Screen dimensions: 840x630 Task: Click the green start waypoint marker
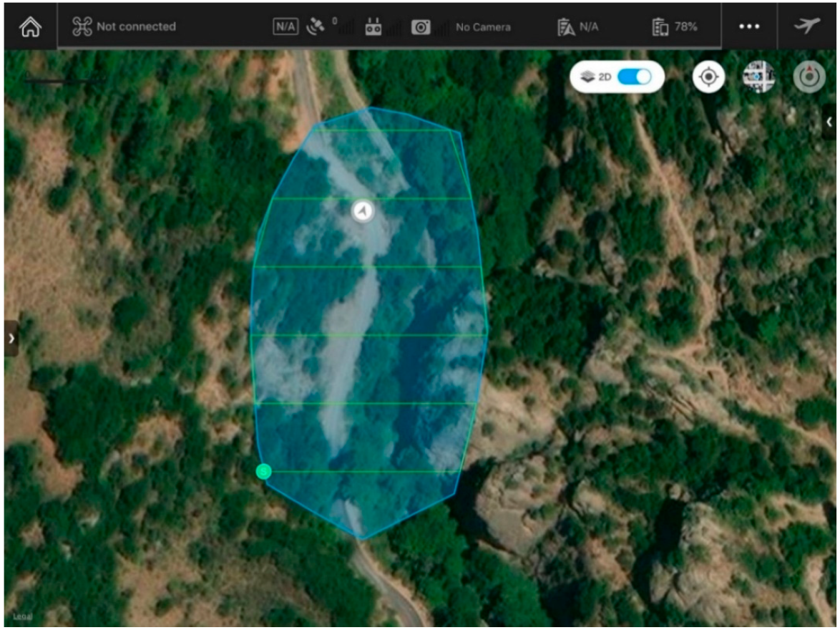[x=264, y=470]
